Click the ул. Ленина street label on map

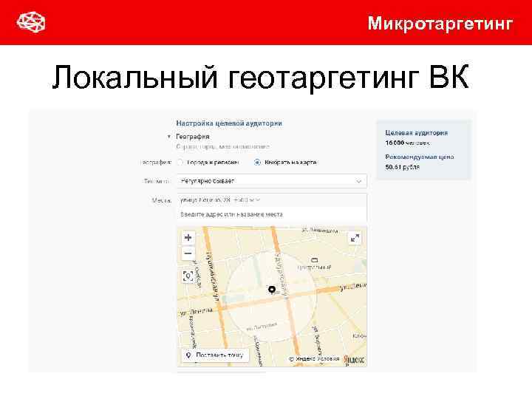pyautogui.click(x=196, y=312)
